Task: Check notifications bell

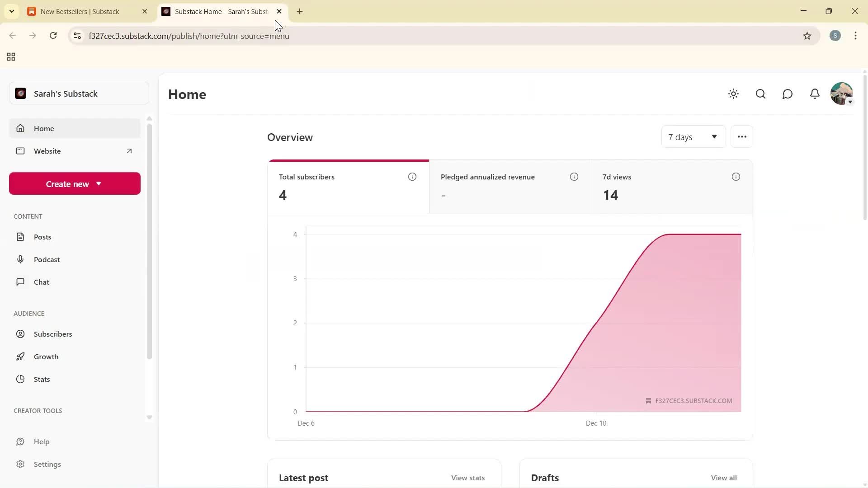Action: (814, 94)
